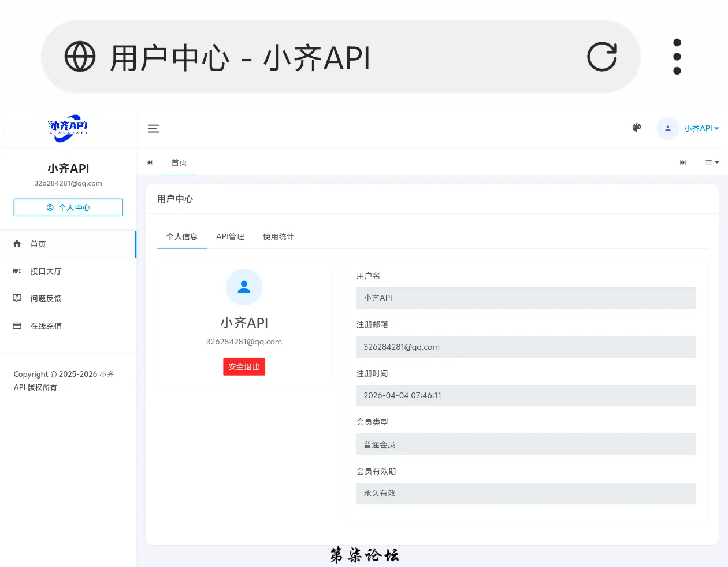Click the globe site info icon
728x567 pixels.
[80, 57]
